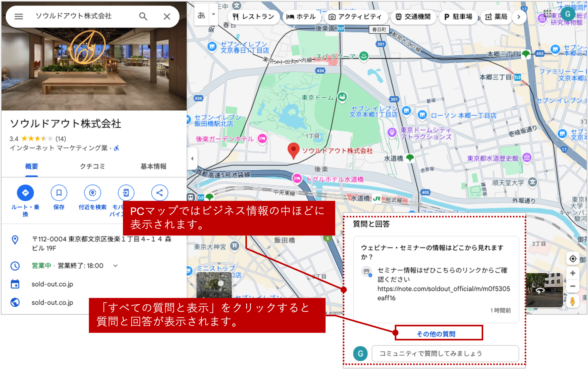The height and width of the screenshot is (369, 588).
Task: Click the ルート・乗換 directions icon
Action: [x=25, y=193]
